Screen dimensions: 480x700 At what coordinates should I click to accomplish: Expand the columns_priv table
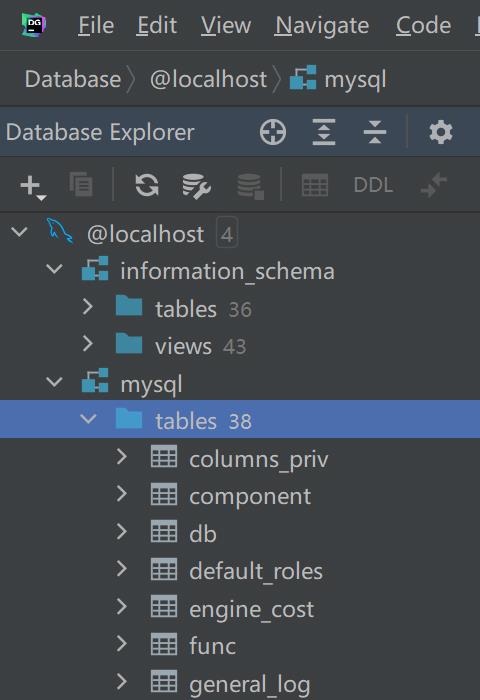click(121, 457)
